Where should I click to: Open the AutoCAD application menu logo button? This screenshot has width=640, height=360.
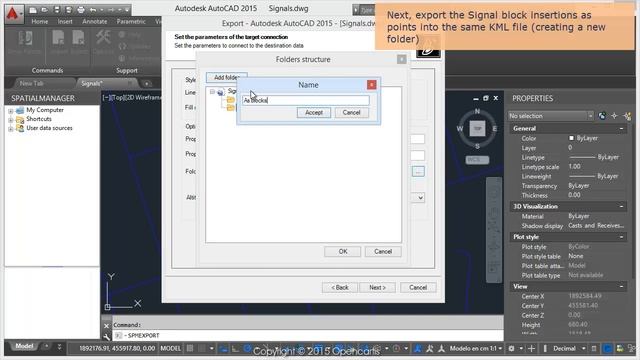click(13, 13)
